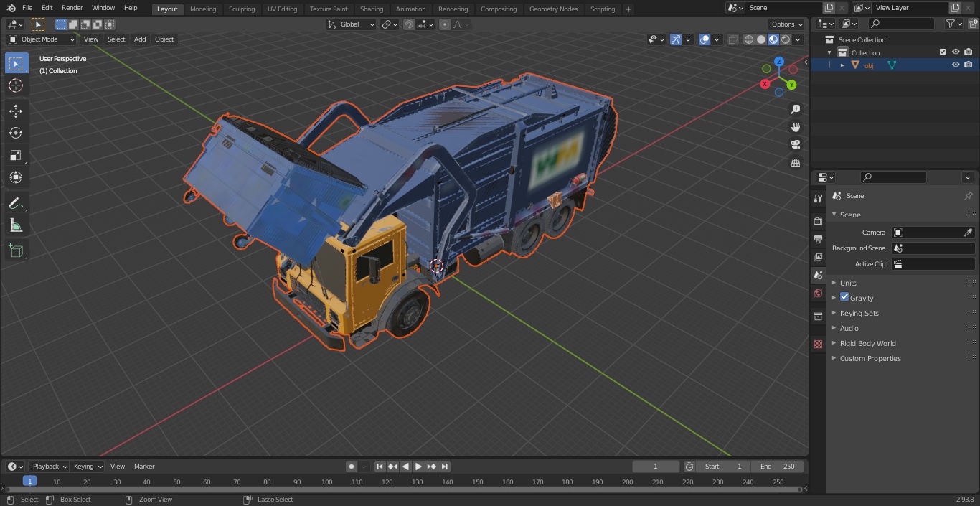980x506 pixels.
Task: Expand the obj item in outliner
Action: tap(842, 65)
